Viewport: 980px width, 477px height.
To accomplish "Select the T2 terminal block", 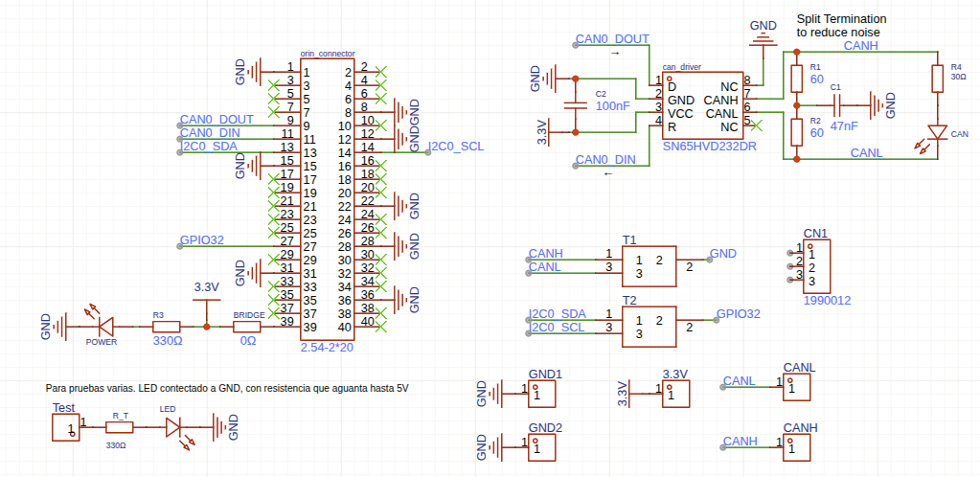I will point(650,327).
